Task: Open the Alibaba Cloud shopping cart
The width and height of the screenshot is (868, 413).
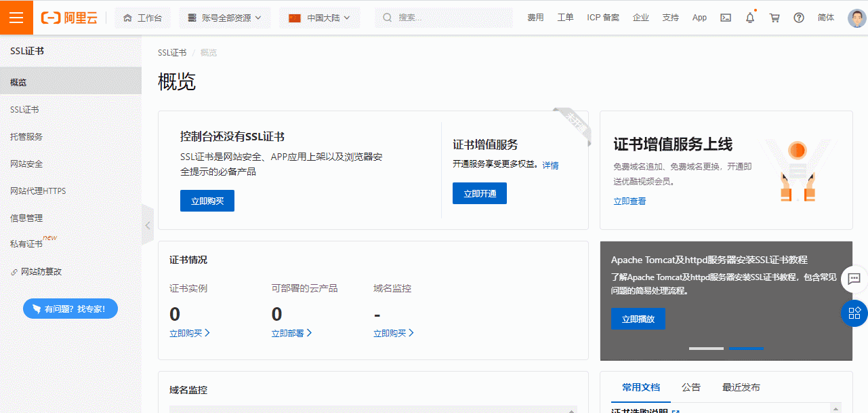Action: (774, 17)
